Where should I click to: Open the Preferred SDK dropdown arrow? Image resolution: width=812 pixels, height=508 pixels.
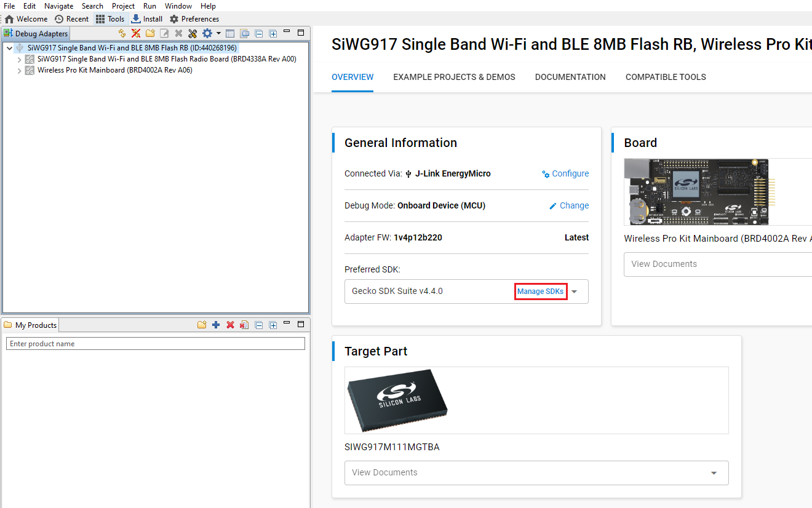tap(574, 291)
